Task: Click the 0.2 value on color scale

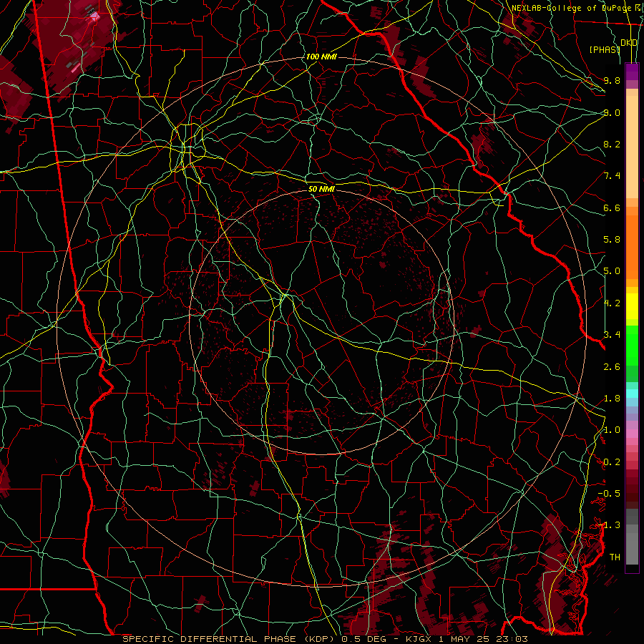Action: (612, 462)
